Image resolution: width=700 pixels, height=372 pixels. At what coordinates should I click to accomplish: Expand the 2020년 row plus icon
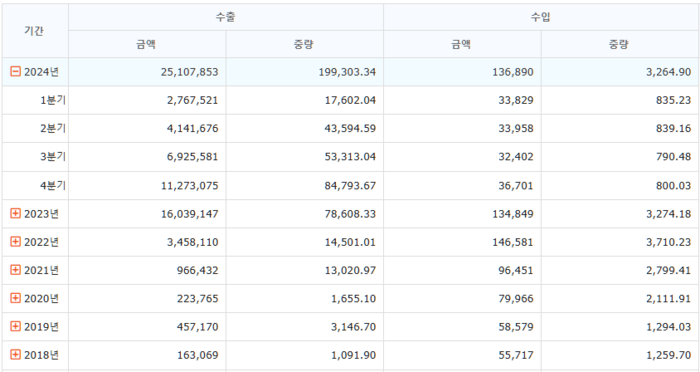click(15, 298)
